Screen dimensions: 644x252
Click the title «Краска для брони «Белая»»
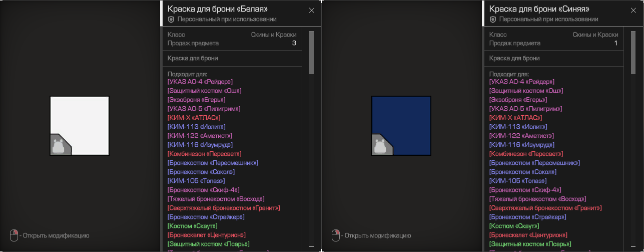[x=218, y=9]
